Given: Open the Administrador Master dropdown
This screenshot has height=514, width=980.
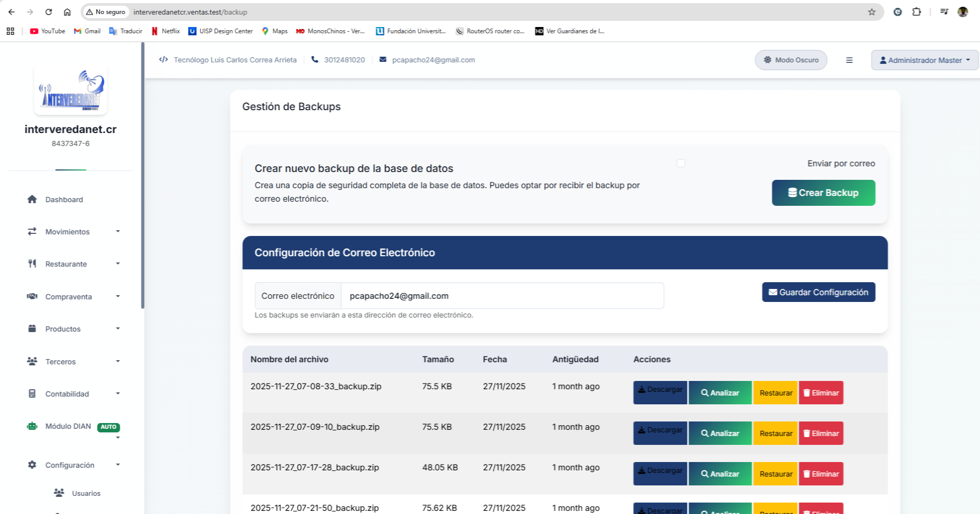Looking at the screenshot, I should pos(924,60).
